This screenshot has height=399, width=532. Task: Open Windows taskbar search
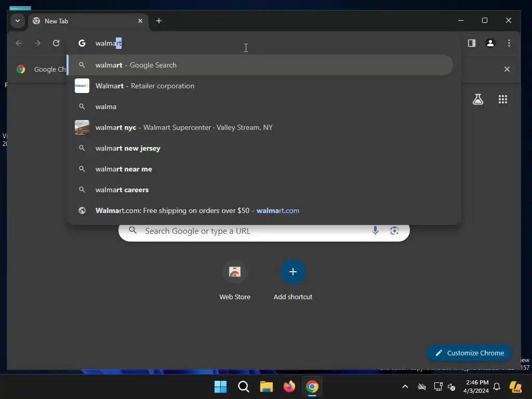(x=244, y=387)
